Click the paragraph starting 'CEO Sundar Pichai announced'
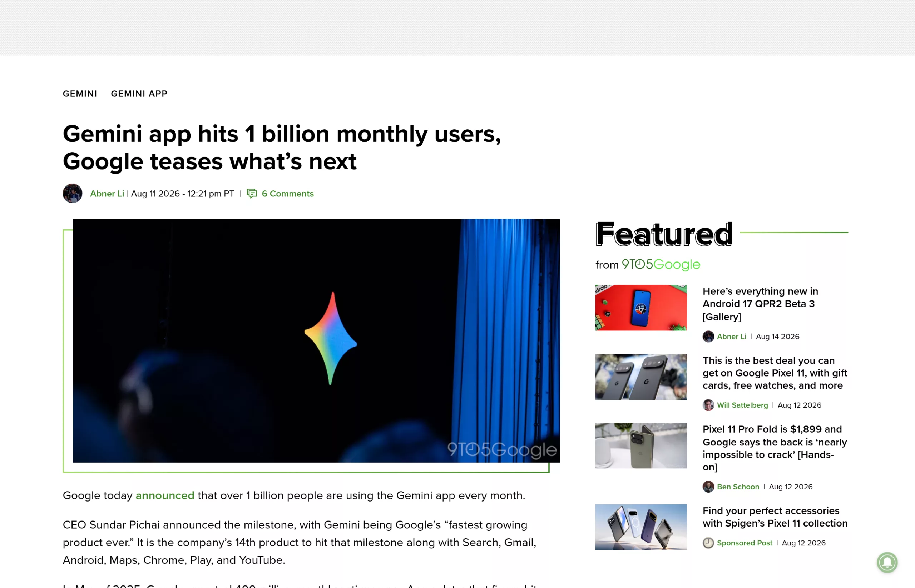This screenshot has height=588, width=915. pos(300,542)
